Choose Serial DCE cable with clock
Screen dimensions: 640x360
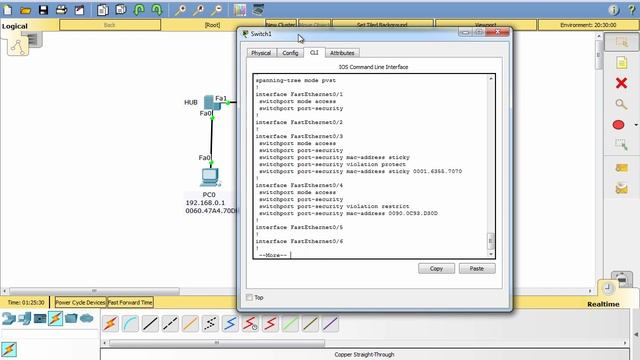pyautogui.click(x=250, y=324)
